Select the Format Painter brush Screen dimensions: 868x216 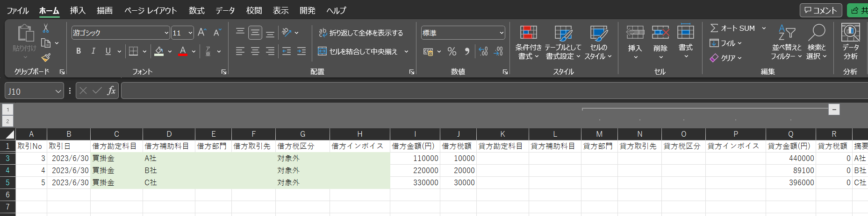click(46, 57)
